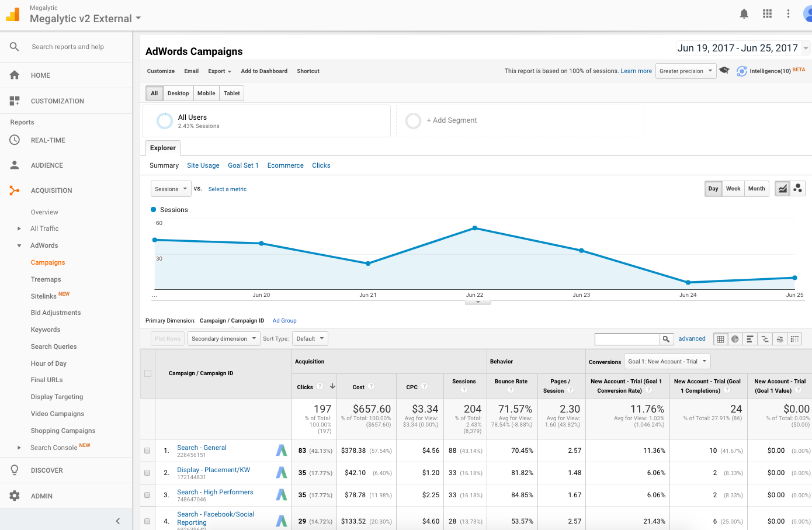The image size is (812, 530).
Task: Toggle the select-all checkbox in table header
Action: pyautogui.click(x=148, y=373)
